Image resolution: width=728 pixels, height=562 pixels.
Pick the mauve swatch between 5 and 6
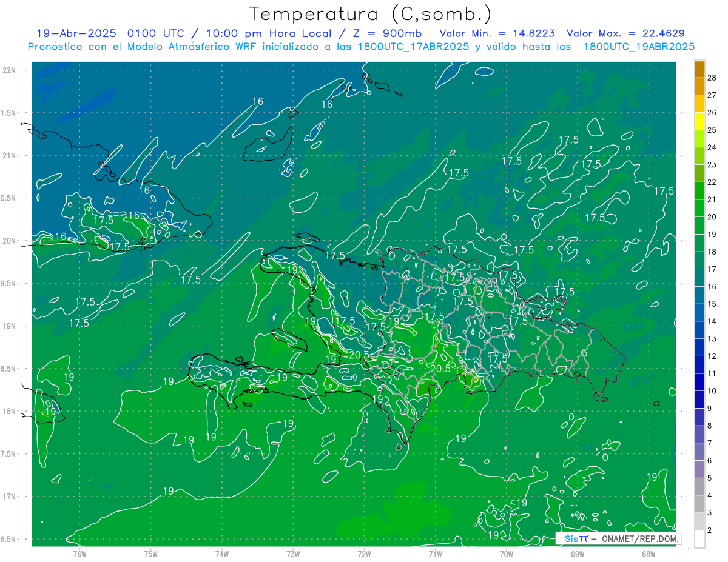[699, 469]
